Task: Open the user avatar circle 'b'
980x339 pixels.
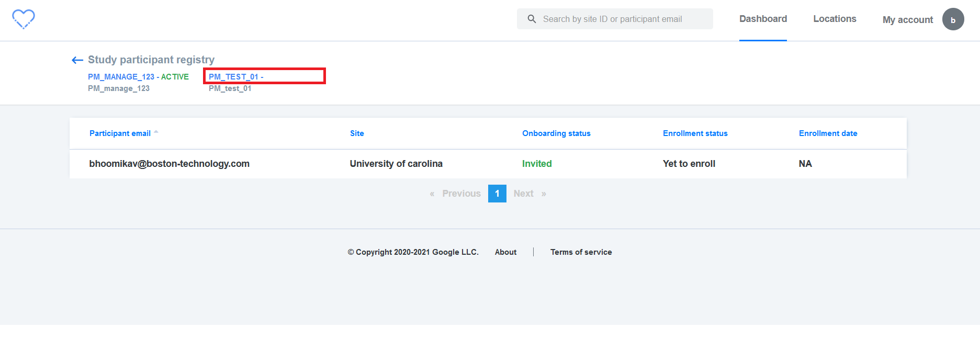Action: (x=953, y=19)
